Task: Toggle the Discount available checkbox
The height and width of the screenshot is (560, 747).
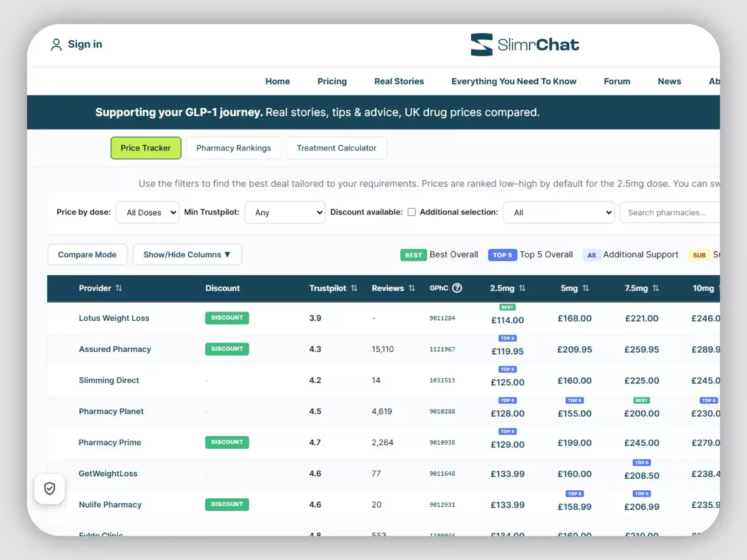Action: click(412, 212)
